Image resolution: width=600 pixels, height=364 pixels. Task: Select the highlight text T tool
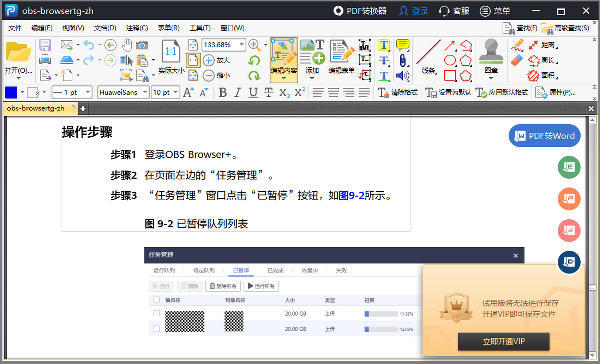[384, 45]
